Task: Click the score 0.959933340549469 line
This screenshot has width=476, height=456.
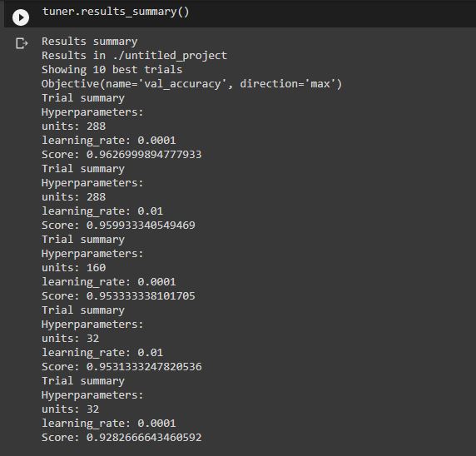Action: pyautogui.click(x=118, y=226)
